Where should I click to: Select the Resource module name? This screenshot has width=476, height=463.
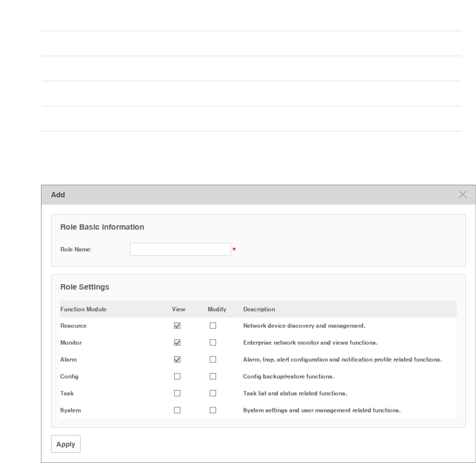(x=73, y=326)
